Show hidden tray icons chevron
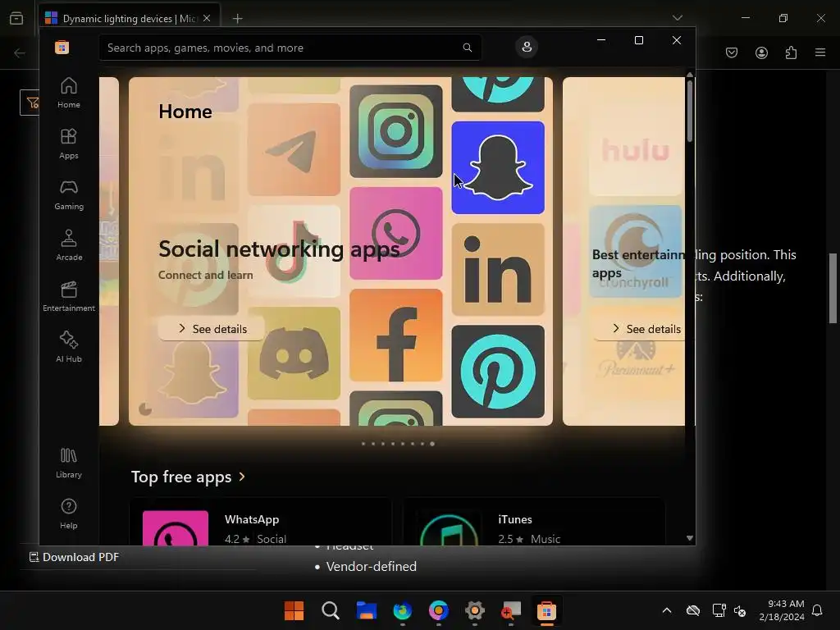This screenshot has width=840, height=630. click(667, 610)
